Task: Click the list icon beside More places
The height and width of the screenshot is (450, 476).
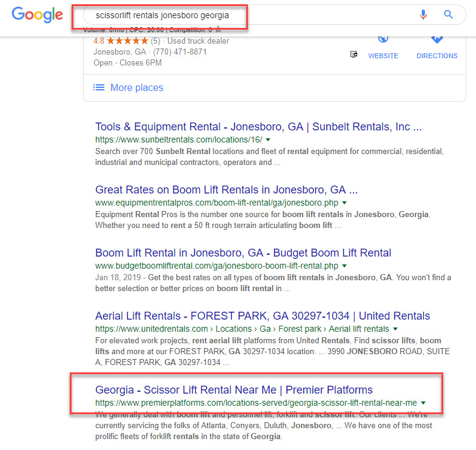Action: click(x=99, y=87)
